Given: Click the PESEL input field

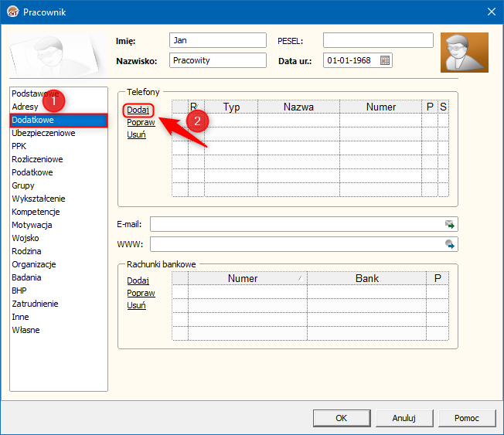Looking at the screenshot, I should point(377,40).
